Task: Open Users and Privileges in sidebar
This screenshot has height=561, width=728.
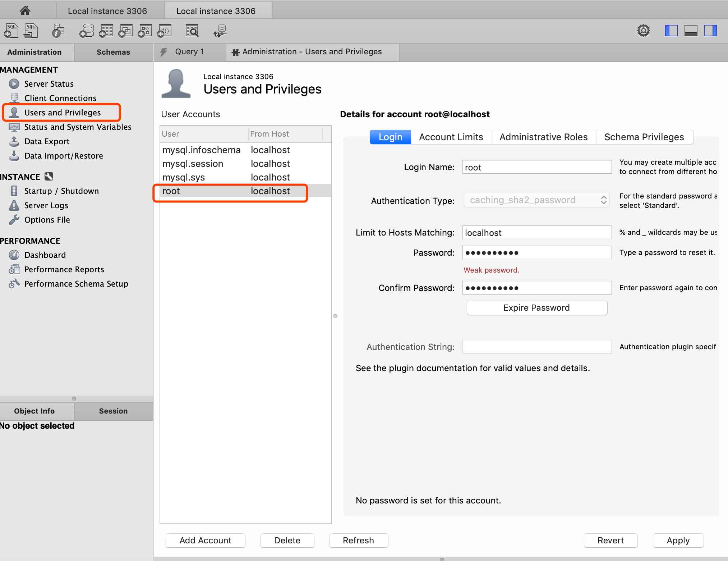Action: 63,113
